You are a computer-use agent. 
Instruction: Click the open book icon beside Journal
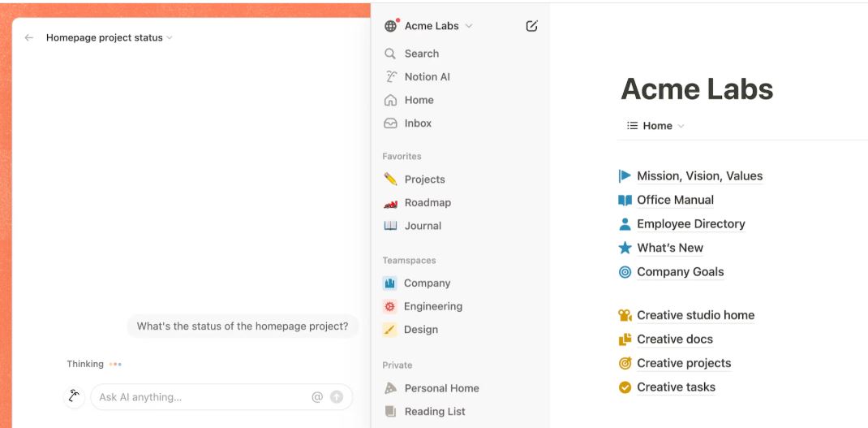click(x=391, y=226)
